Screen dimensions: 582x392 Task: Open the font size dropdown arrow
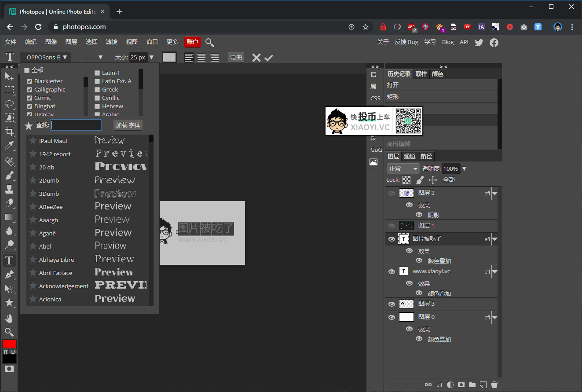[x=152, y=57]
